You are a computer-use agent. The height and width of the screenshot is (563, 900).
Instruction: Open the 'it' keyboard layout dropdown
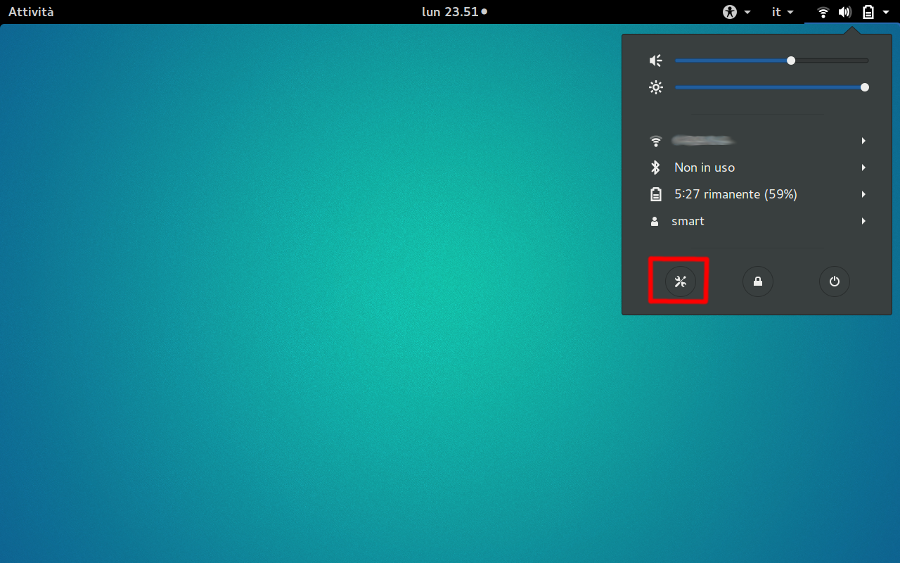[x=782, y=12]
